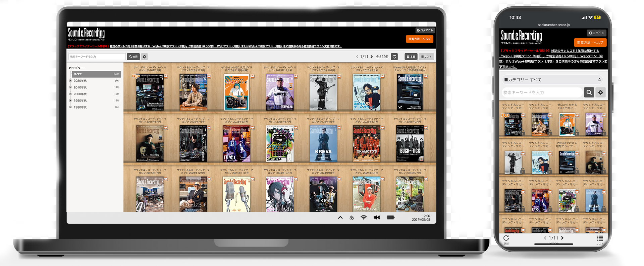The height and width of the screenshot is (266, 644).
Task: Open the 2025年8月号 cover on the laptop
Action: point(150,144)
